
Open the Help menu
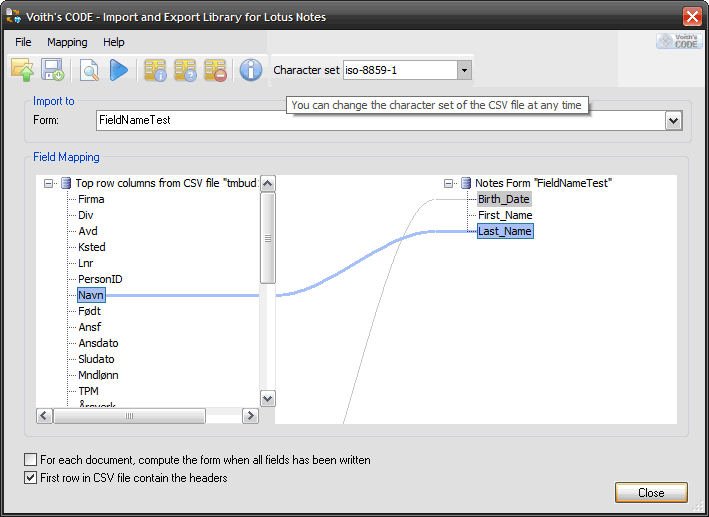[113, 42]
